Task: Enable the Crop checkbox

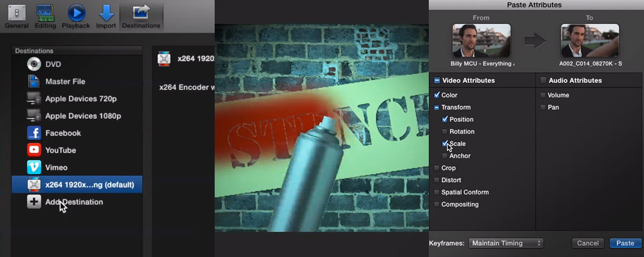Action: [436, 168]
